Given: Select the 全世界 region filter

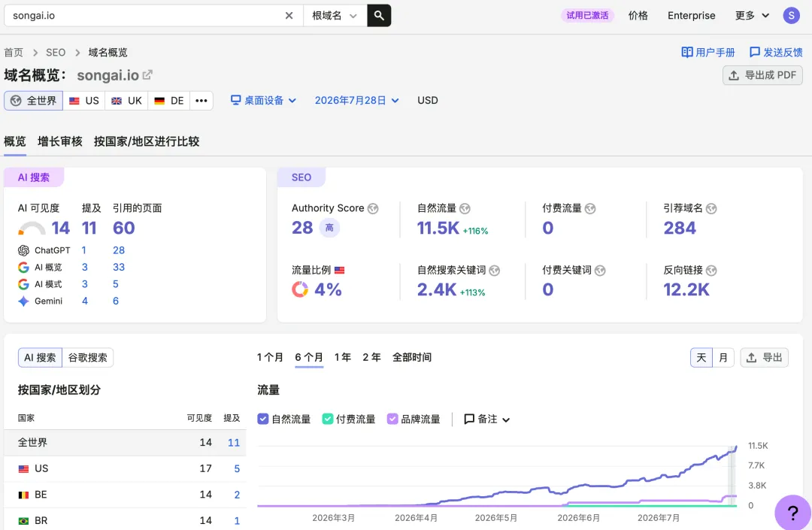Looking at the screenshot, I should pyautogui.click(x=34, y=101).
